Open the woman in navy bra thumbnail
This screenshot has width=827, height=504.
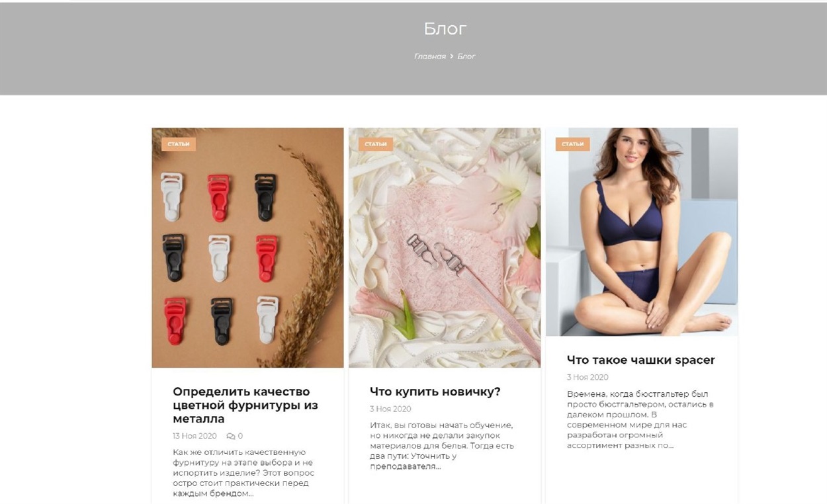642,231
